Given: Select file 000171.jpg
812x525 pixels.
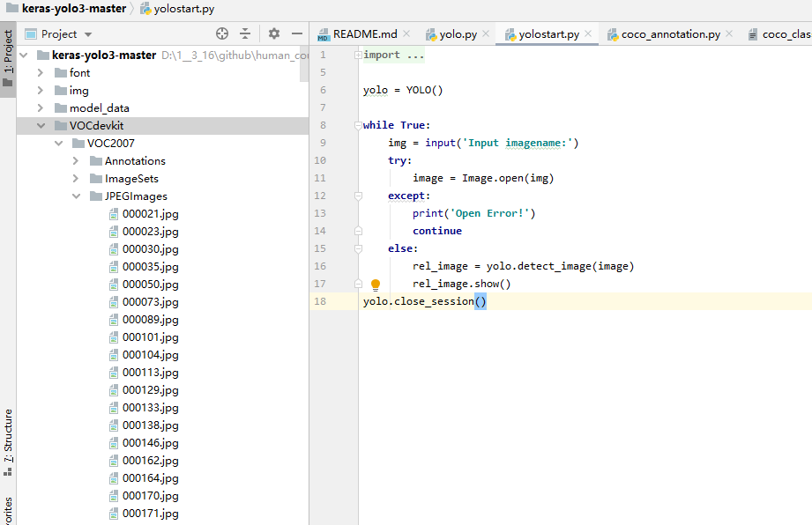Looking at the screenshot, I should (150, 513).
